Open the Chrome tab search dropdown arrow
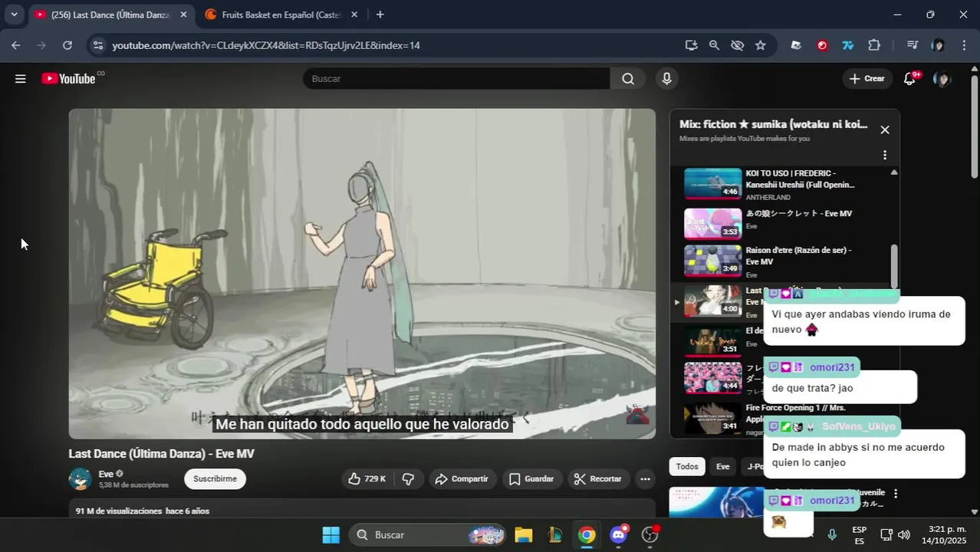 pyautogui.click(x=14, y=15)
